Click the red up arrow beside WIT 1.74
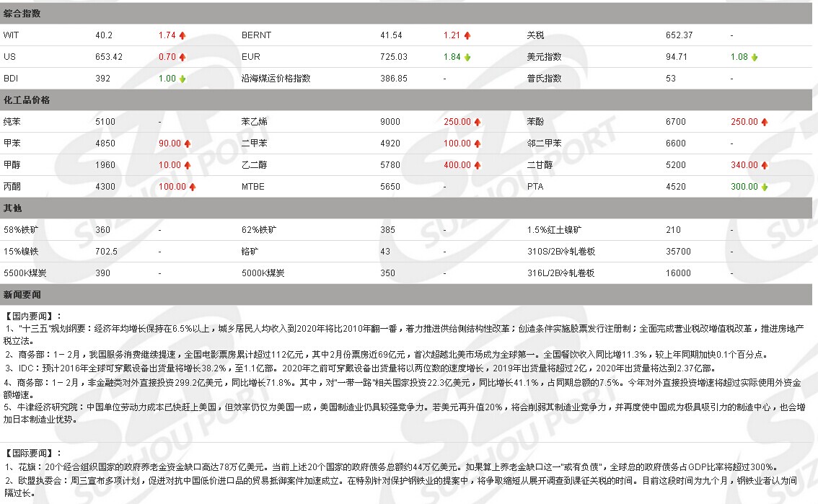 [182, 35]
